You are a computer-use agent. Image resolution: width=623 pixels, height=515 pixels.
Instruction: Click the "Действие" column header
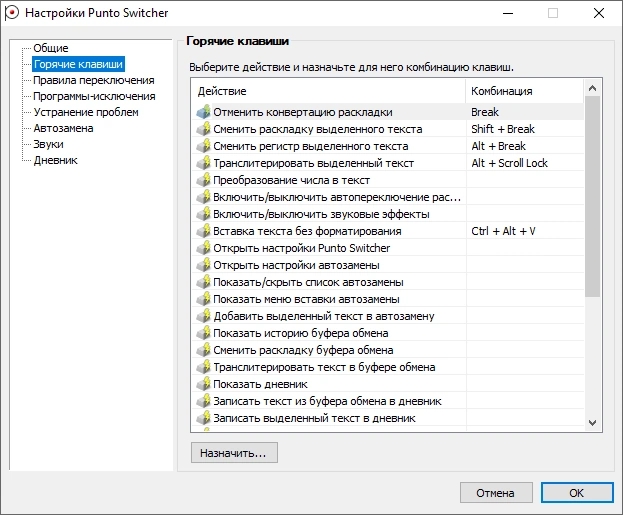pyautogui.click(x=328, y=91)
